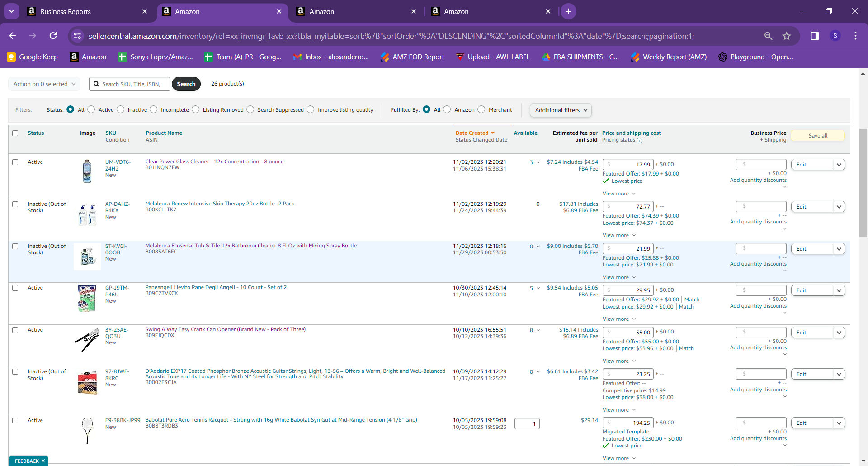This screenshot has width=868, height=466.
Task: Switch to the last Amazon tab
Action: (x=491, y=11)
